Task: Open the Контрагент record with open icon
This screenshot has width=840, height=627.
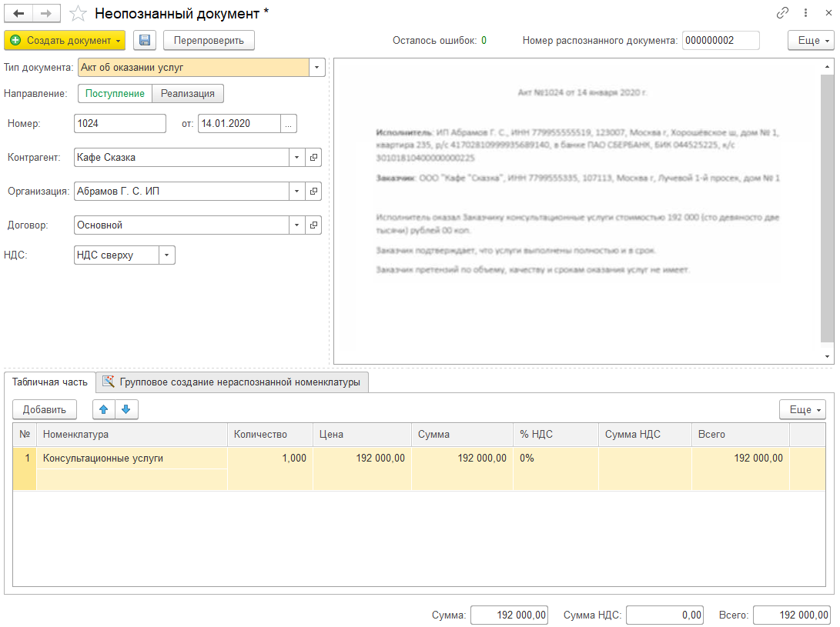Action: pyautogui.click(x=313, y=158)
